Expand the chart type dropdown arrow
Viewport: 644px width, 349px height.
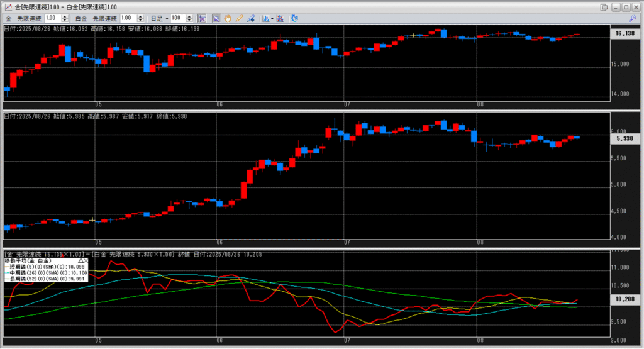272,18
